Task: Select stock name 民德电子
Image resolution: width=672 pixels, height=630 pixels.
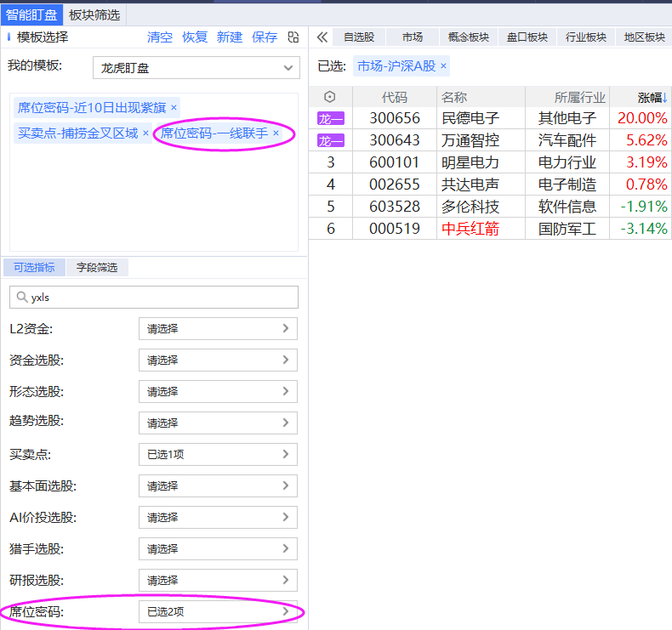Action: pos(470,118)
